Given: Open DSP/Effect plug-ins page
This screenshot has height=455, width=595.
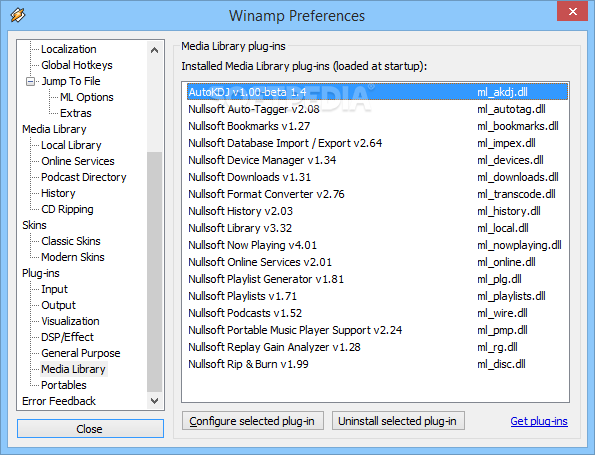Looking at the screenshot, I should 67,337.
